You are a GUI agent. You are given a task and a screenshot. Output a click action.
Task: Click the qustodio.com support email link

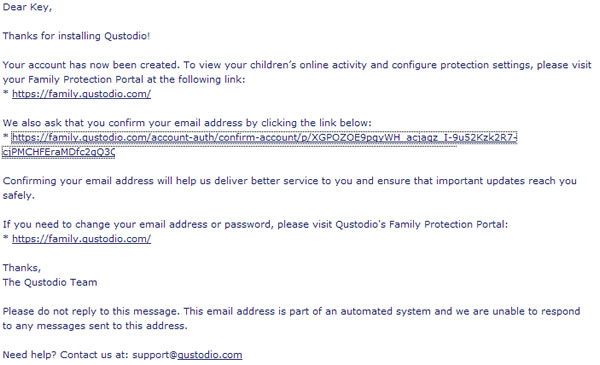tap(210, 355)
